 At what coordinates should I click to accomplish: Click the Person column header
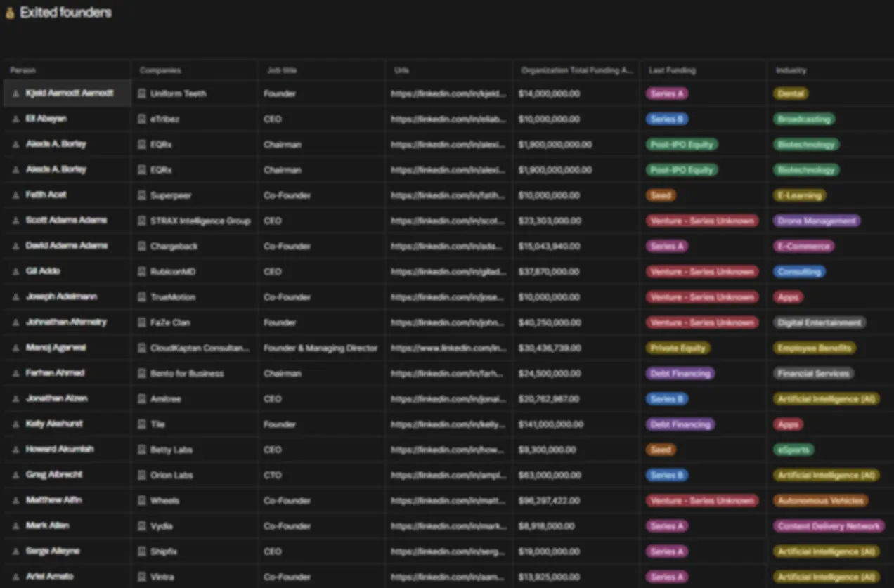(x=67, y=70)
